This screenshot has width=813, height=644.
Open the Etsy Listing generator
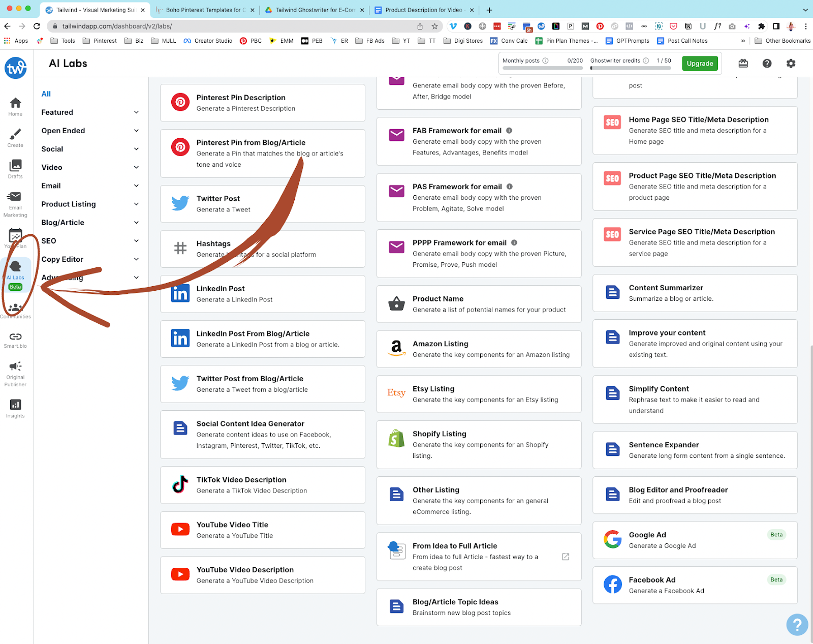coord(479,394)
